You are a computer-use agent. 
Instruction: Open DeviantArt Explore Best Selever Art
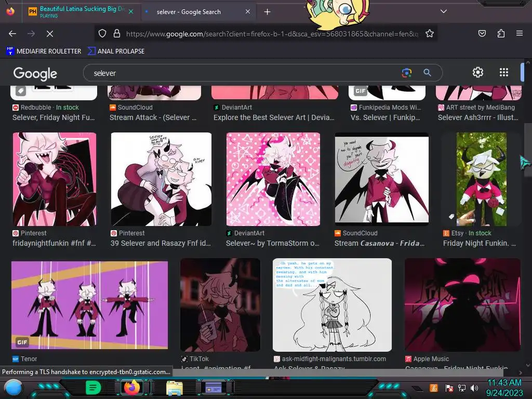[x=274, y=117]
